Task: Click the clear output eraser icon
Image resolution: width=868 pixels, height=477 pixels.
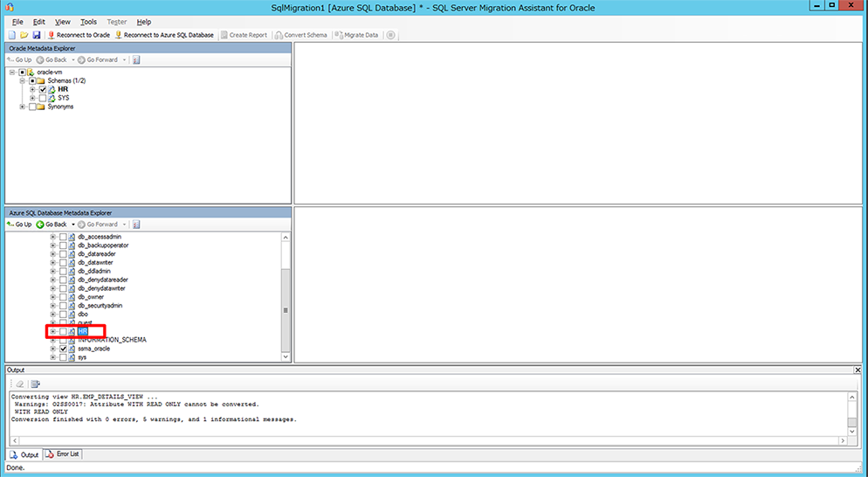Action: tap(19, 384)
